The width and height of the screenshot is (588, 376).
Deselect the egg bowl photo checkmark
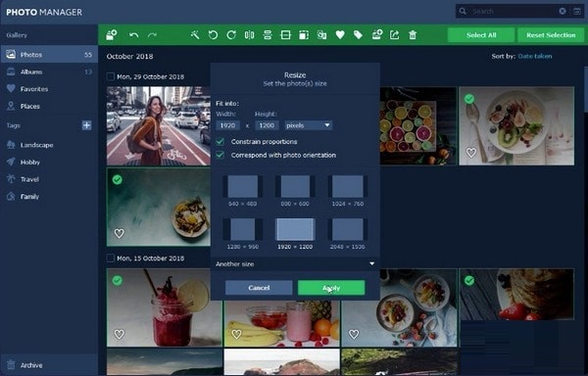coord(118,180)
